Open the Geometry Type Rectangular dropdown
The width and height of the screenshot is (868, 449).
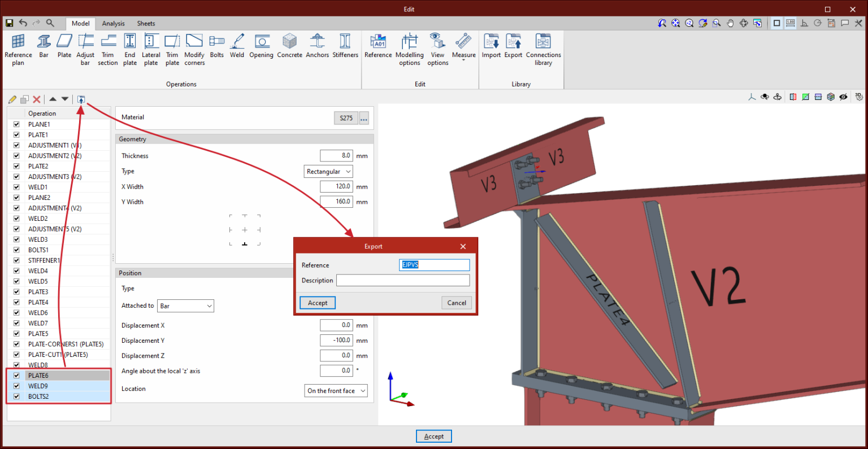click(328, 172)
